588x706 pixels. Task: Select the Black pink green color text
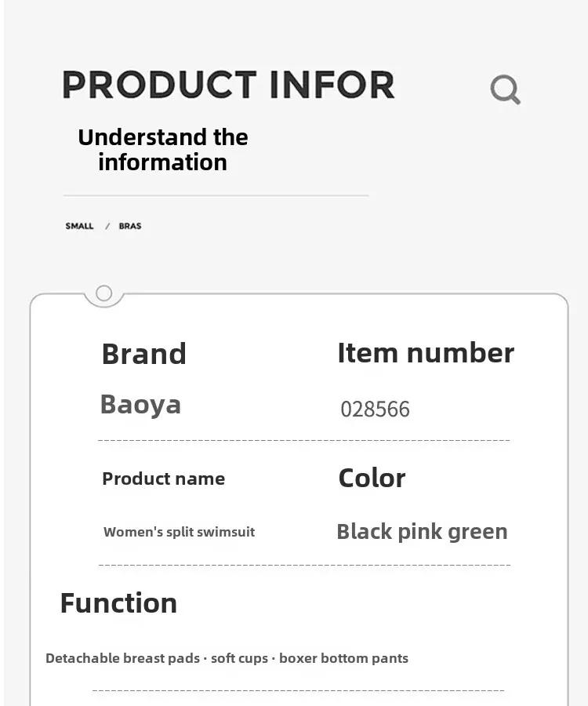tap(422, 532)
